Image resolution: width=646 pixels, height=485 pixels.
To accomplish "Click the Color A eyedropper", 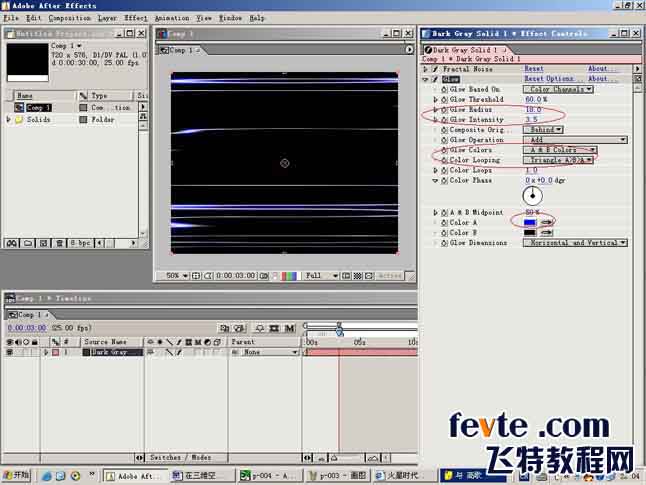I will point(546,223).
